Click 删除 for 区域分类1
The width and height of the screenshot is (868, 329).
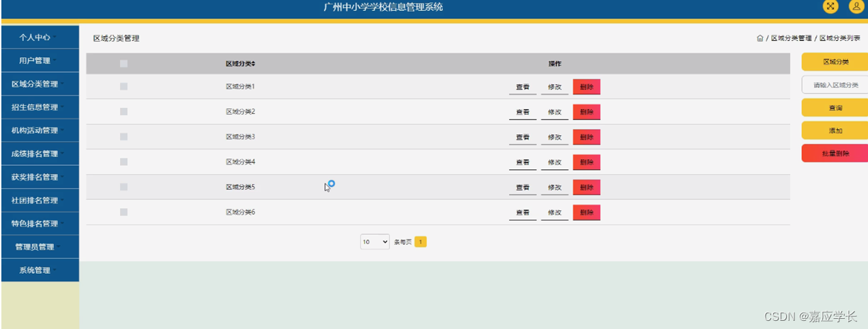(586, 87)
